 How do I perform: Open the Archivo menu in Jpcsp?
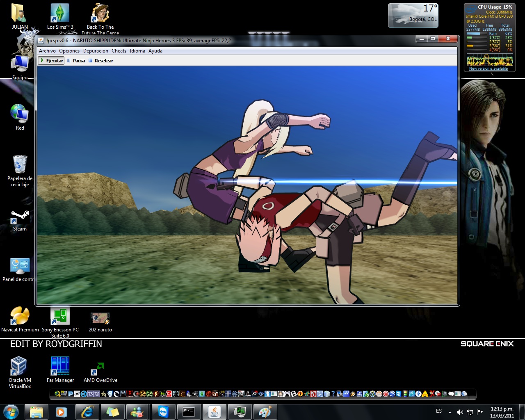pos(47,51)
